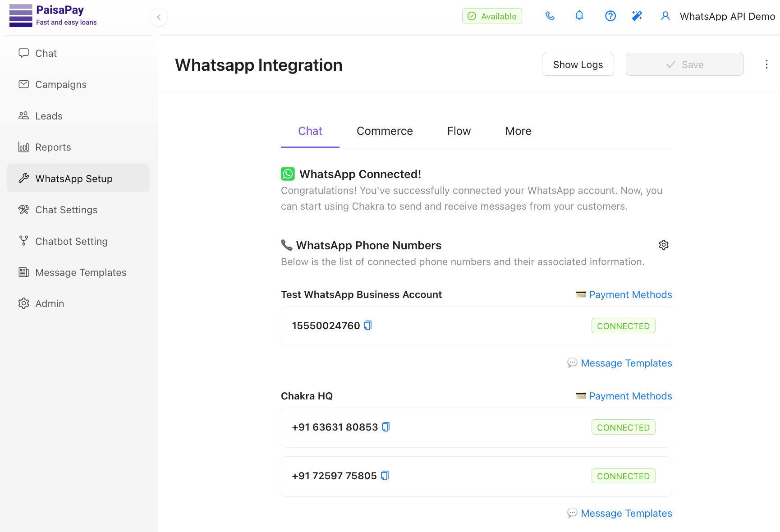Switch to the Chat tab

310,131
